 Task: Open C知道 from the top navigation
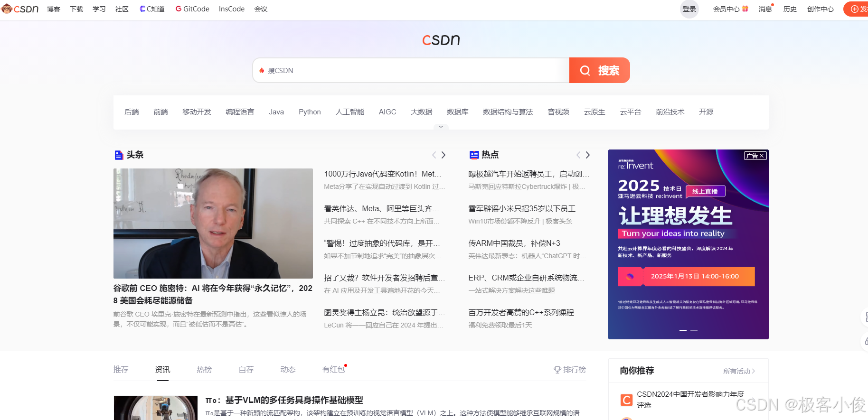152,9
